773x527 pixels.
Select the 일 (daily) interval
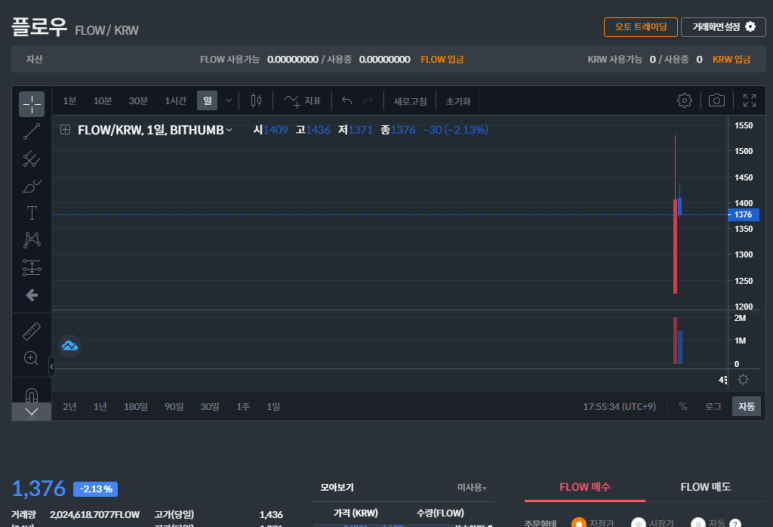tap(207, 101)
